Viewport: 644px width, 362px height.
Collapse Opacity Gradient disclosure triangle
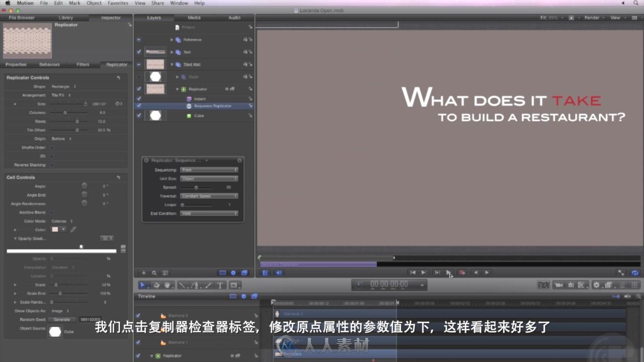[x=15, y=238]
